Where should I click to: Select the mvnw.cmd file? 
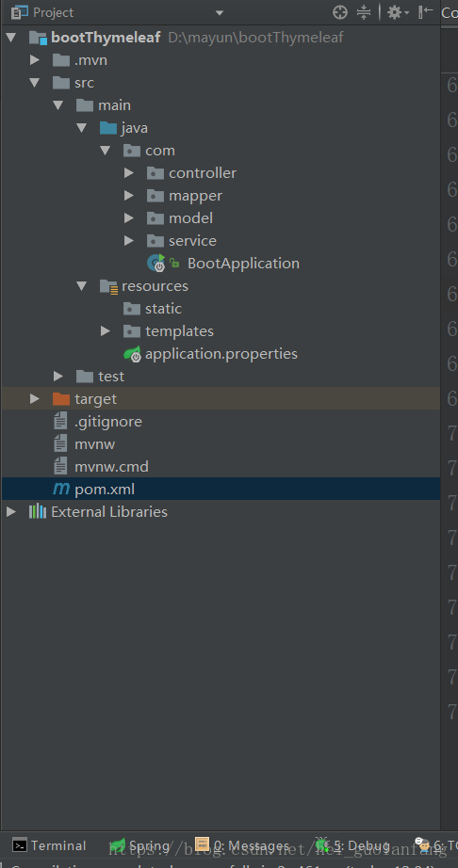(111, 467)
